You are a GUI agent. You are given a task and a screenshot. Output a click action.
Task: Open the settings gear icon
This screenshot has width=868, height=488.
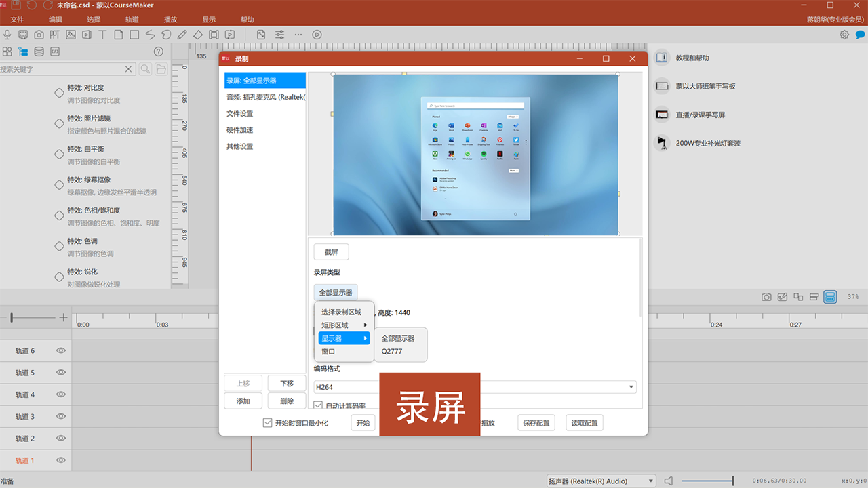pos(844,35)
